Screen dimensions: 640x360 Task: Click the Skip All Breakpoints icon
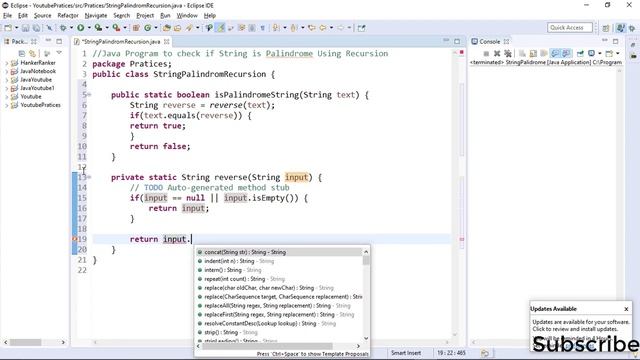click(x=49, y=28)
